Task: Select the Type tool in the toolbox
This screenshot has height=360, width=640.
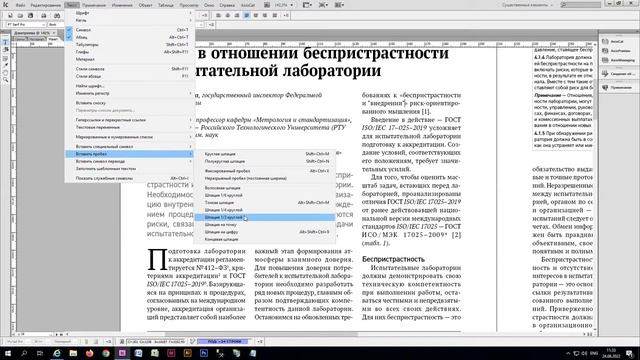Action: [5, 42]
